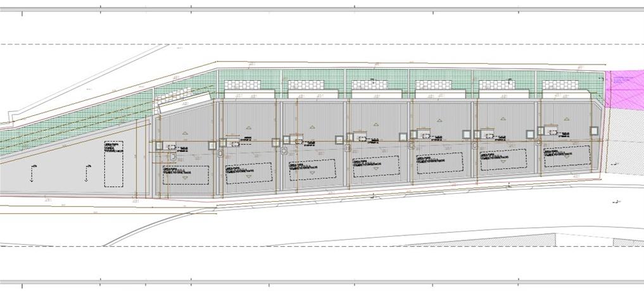Screen dimensions: 644x291
Task: Click the annotation text inside the magenta zone
Action: (x=626, y=80)
